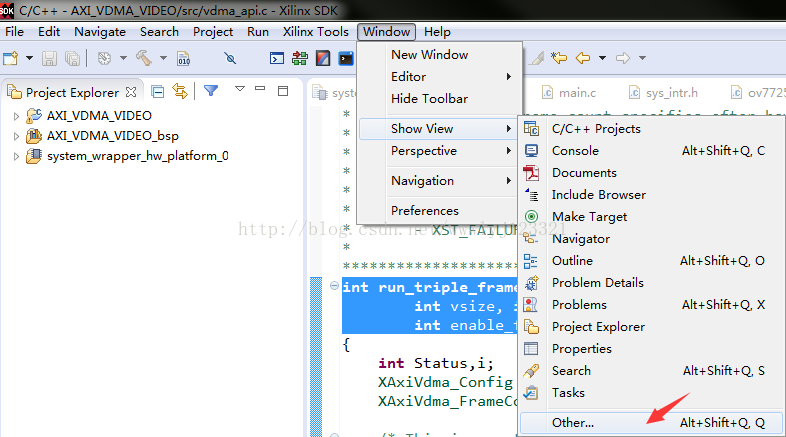Click Collapse All in Project Explorer

point(158,92)
